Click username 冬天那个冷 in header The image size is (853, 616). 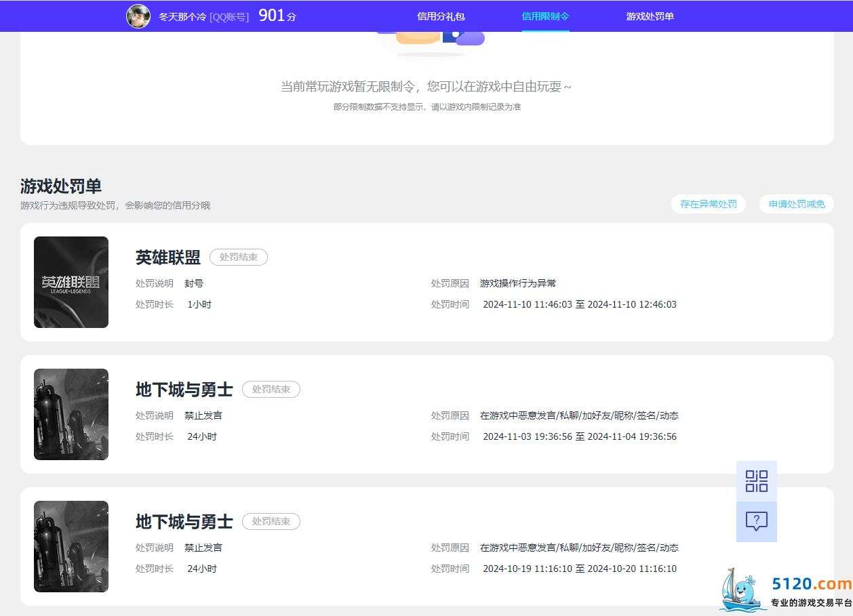tap(182, 17)
